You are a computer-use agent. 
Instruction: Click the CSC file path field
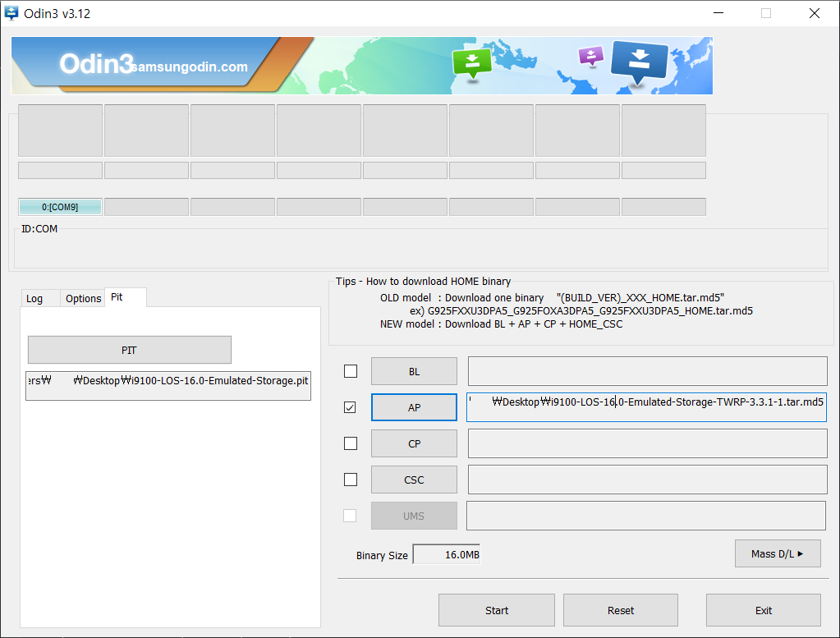click(x=648, y=480)
